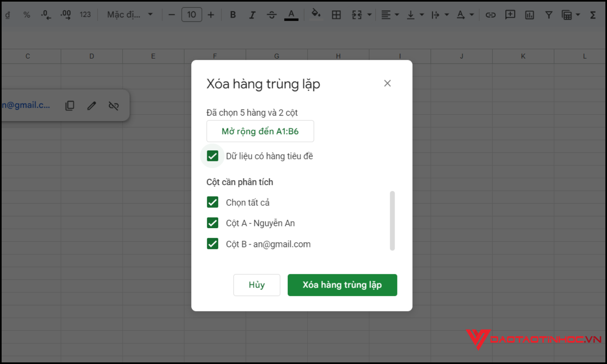Insert a link using the link icon

point(490,15)
